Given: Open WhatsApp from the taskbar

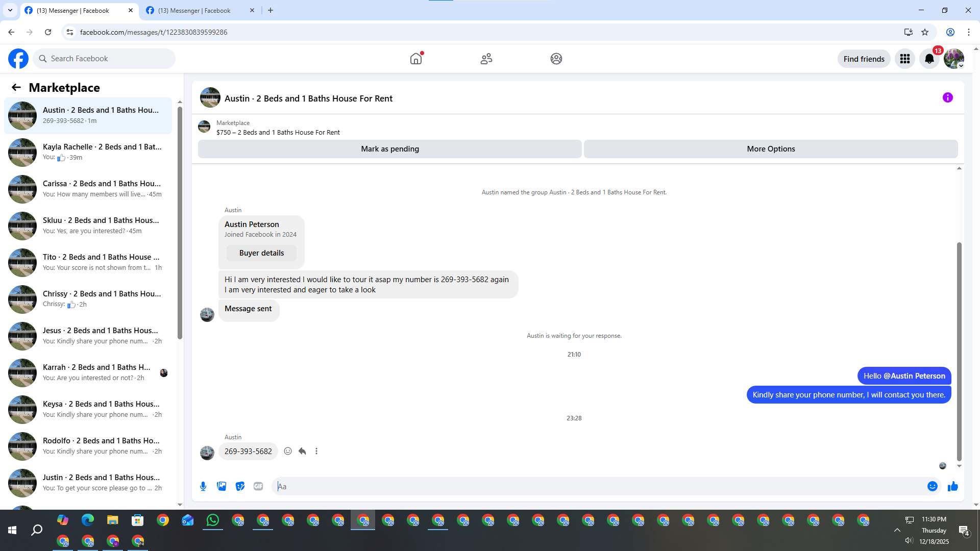Looking at the screenshot, I should (x=213, y=520).
